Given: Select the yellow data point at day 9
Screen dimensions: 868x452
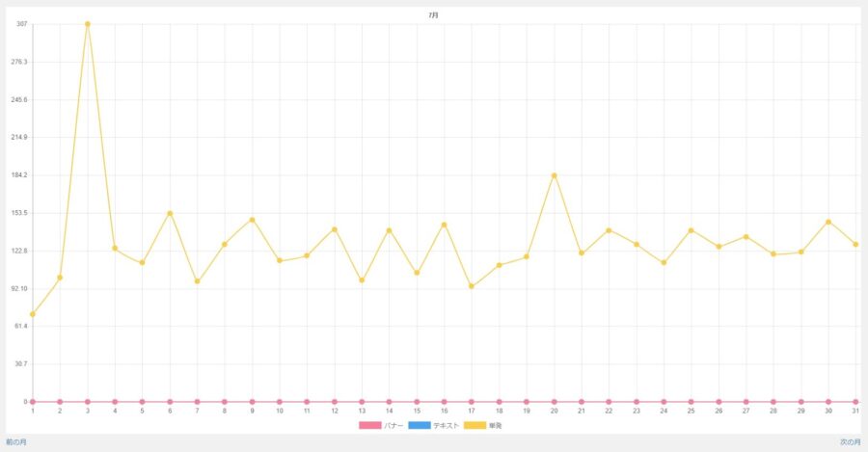Looking at the screenshot, I should 252,220.
